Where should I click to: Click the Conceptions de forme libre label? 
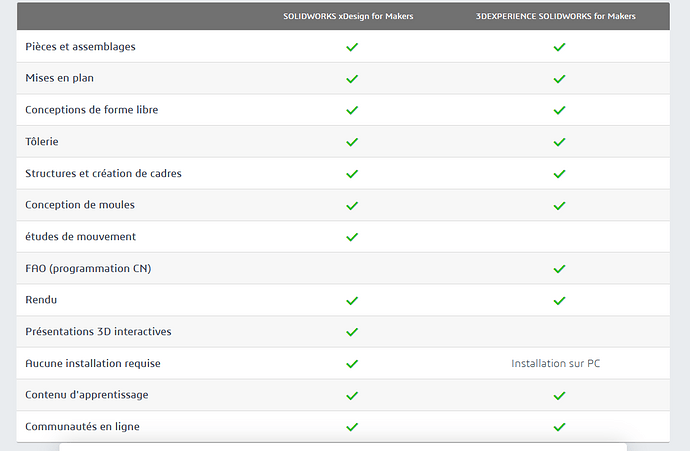click(92, 110)
